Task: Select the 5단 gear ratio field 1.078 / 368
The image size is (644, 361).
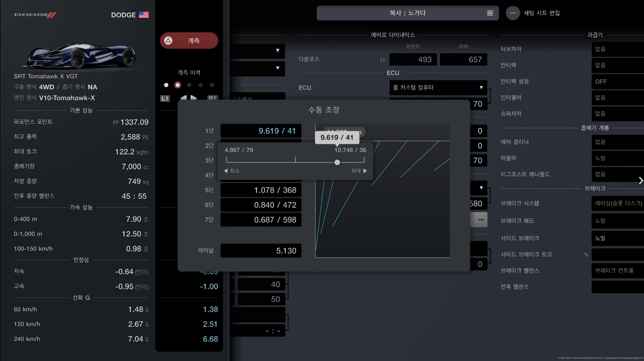Action: 261,190
